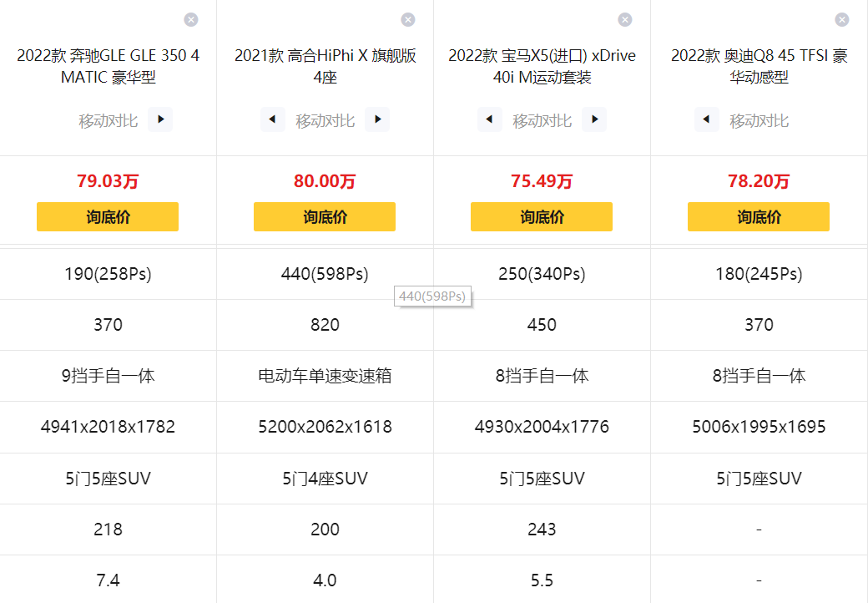Remove the HiPhi X column via X icon

pos(408,19)
